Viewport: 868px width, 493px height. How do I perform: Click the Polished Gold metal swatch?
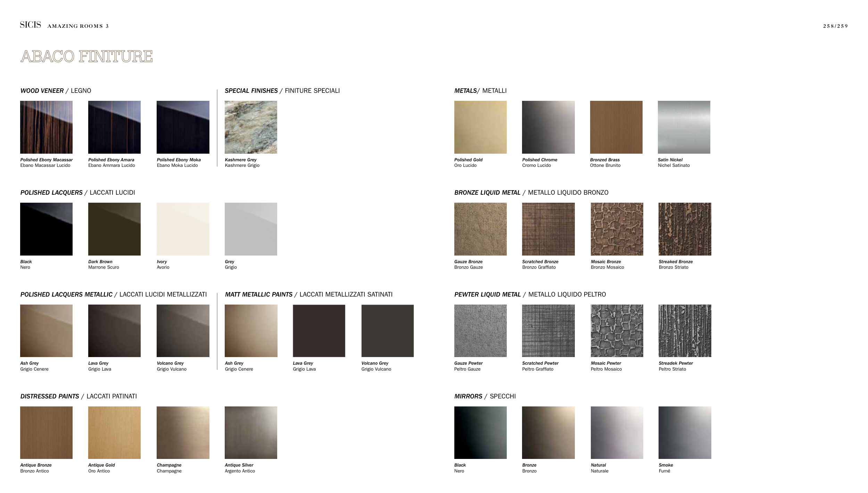tap(480, 127)
